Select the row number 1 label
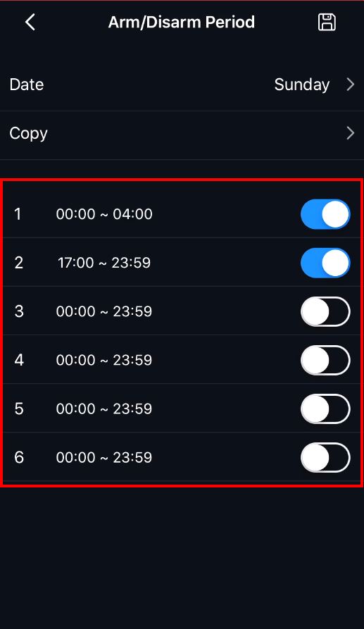The height and width of the screenshot is (629, 364). (x=18, y=214)
